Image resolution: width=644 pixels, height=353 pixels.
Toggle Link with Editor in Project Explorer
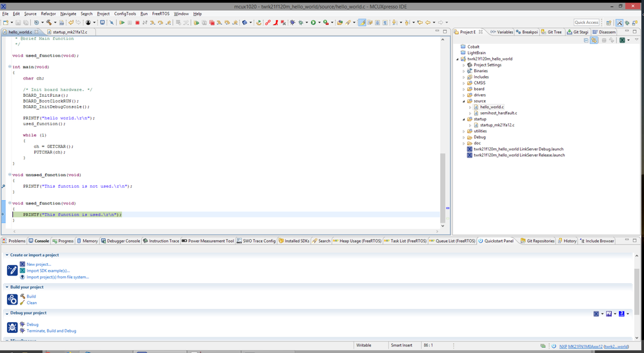point(594,40)
